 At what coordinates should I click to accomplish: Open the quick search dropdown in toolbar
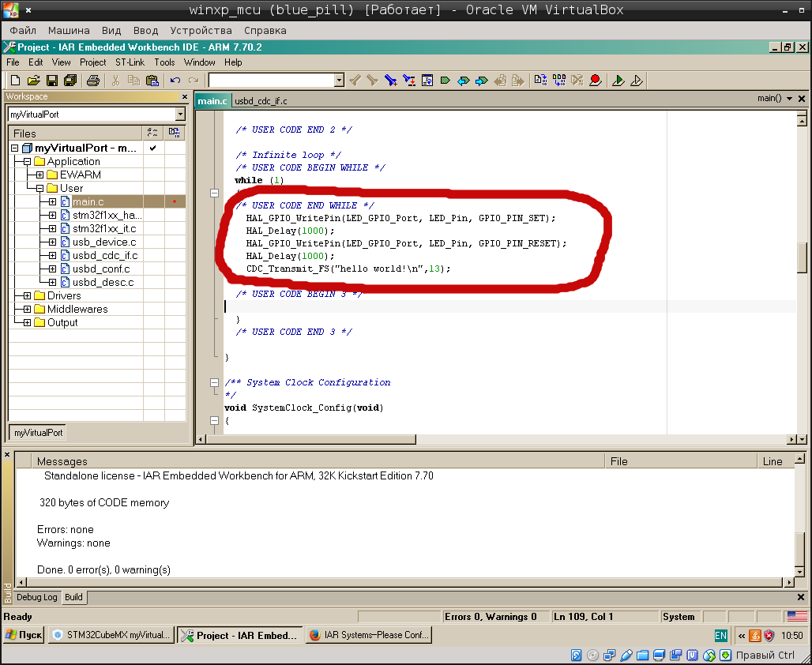pos(339,81)
